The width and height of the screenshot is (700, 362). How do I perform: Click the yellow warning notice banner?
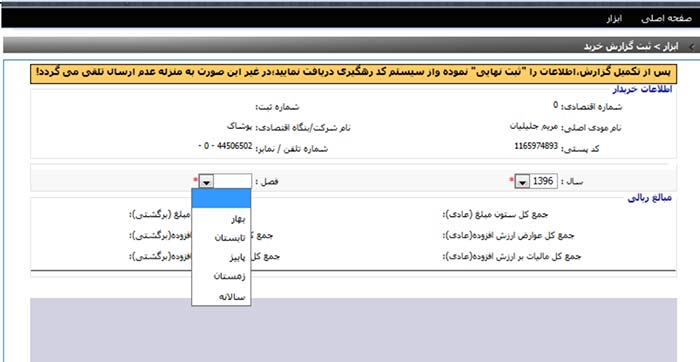(x=353, y=74)
